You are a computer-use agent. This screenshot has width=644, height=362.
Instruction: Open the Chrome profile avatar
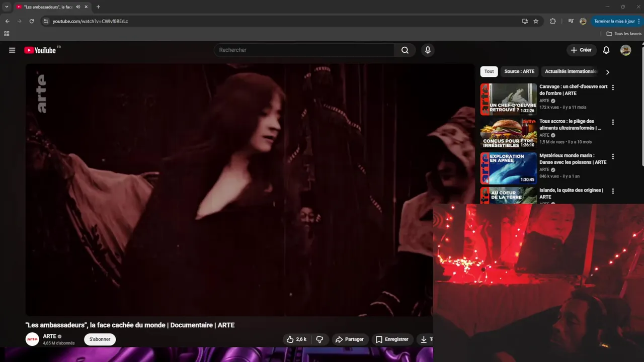[x=583, y=21]
